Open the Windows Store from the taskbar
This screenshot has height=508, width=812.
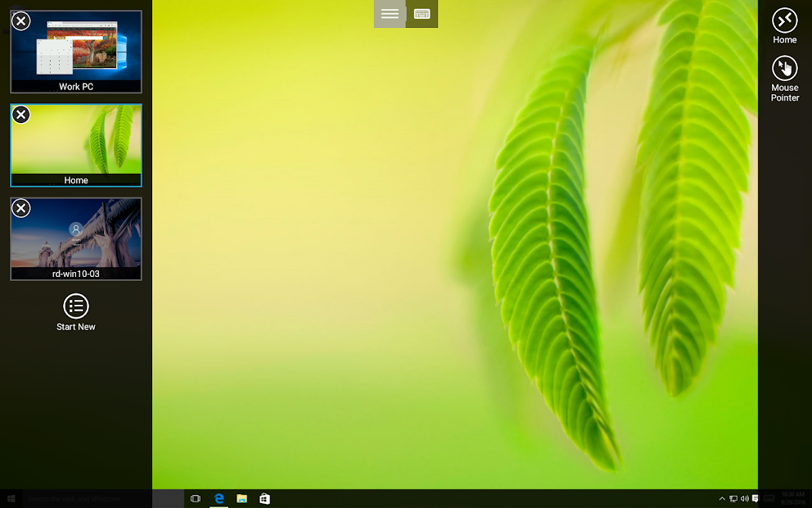tap(264, 498)
